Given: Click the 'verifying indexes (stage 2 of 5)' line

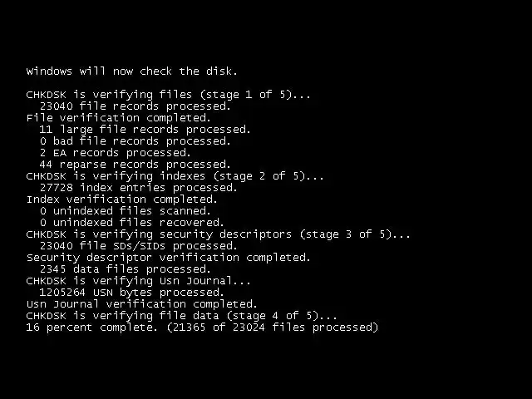Looking at the screenshot, I should 175,176.
